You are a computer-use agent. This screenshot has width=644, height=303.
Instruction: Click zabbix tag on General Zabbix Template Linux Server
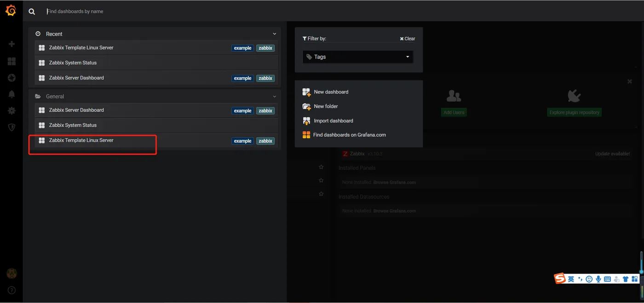click(265, 141)
